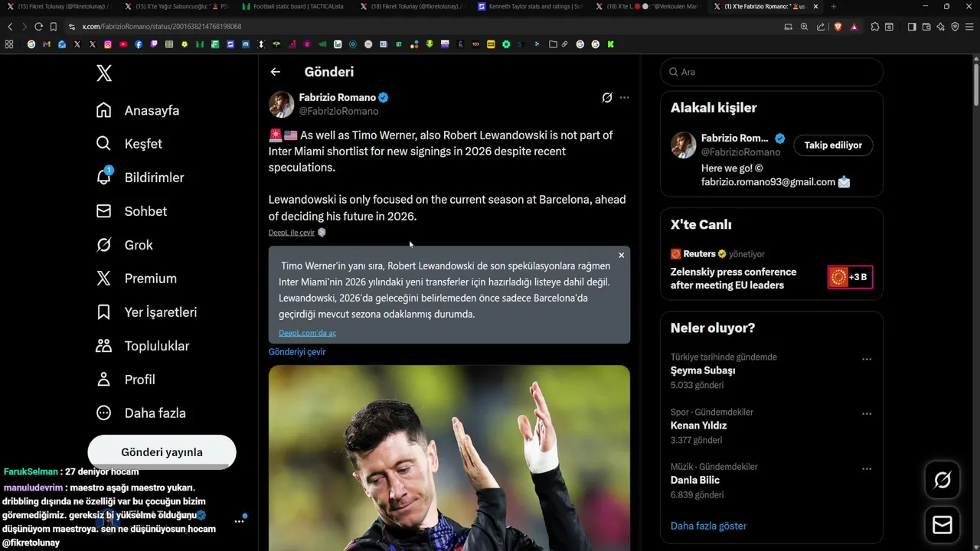Click the +3 B live listeners badge

click(x=850, y=277)
